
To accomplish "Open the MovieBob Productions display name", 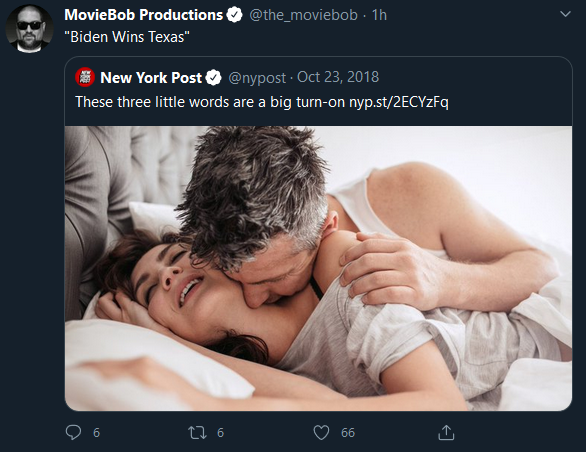I will (x=144, y=15).
